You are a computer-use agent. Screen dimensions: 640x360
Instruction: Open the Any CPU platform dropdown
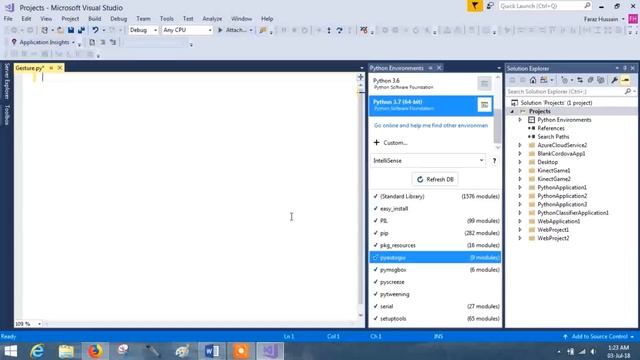click(x=187, y=30)
